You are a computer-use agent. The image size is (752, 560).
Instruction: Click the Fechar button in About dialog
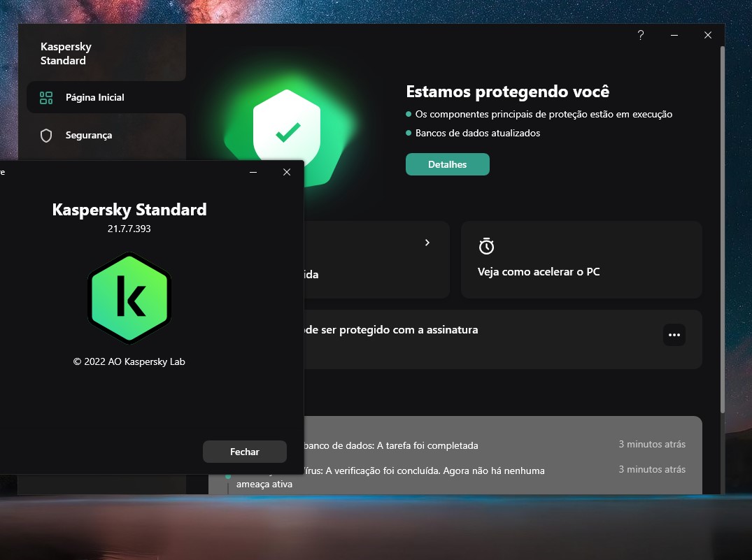click(x=245, y=452)
